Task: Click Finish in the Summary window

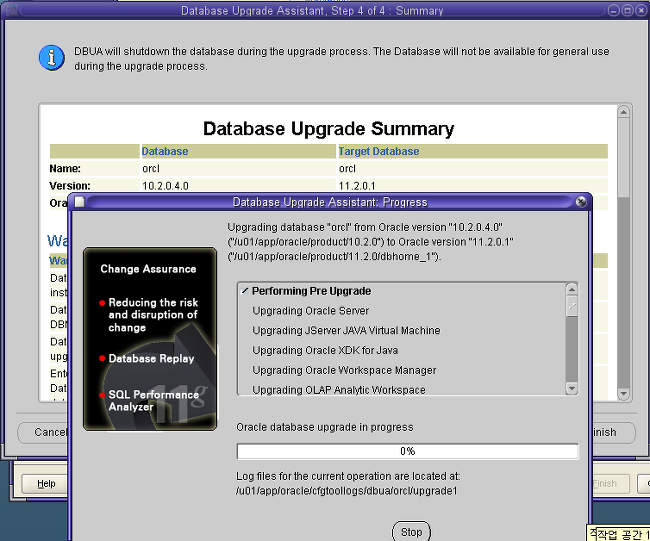Action: point(613,432)
